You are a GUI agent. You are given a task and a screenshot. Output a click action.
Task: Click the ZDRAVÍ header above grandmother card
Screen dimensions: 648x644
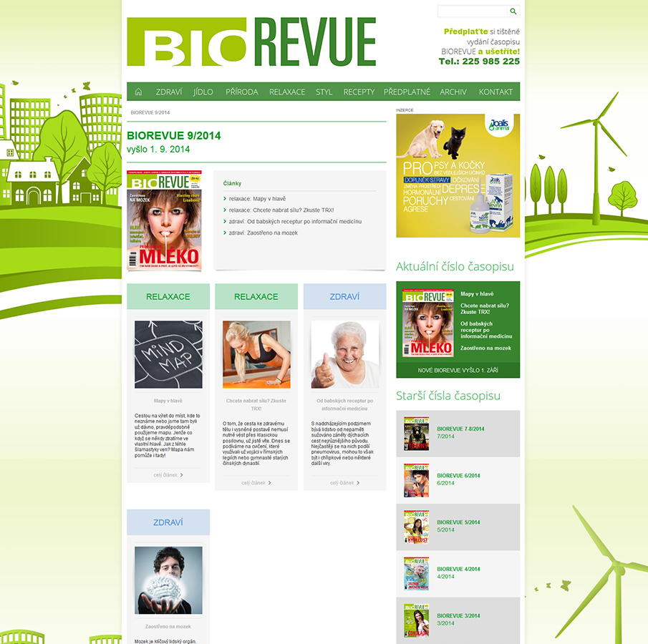(x=344, y=296)
